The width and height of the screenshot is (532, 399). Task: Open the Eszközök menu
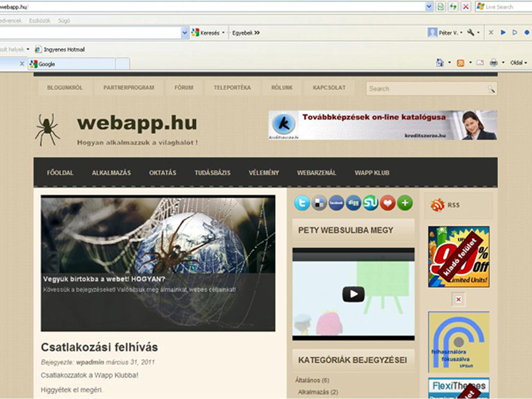[x=39, y=21]
